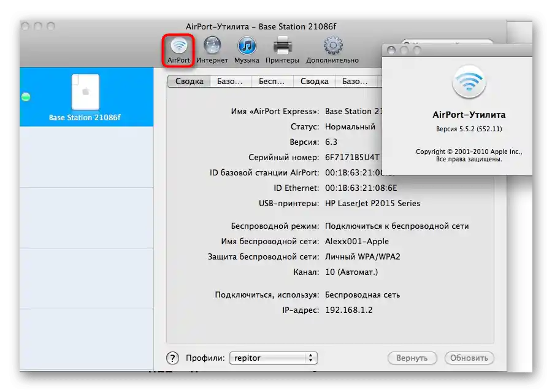Click the green status indicator dot
Viewport: 552px width, 392px height.
(26, 97)
